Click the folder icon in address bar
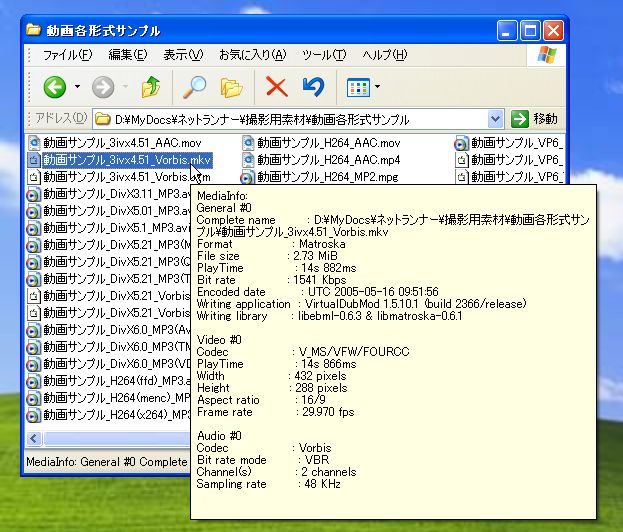623x532 pixels. click(103, 119)
